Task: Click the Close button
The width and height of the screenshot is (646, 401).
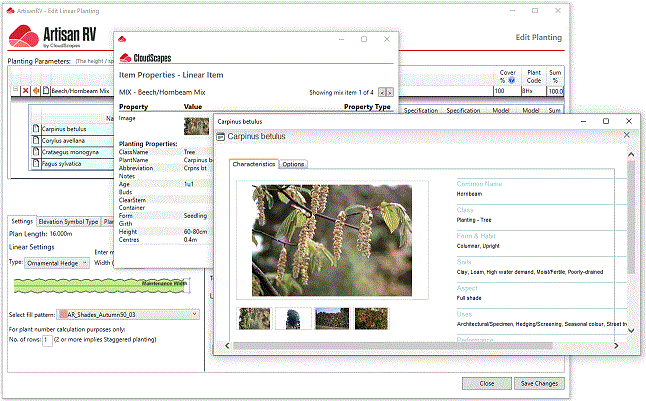Action: click(486, 383)
